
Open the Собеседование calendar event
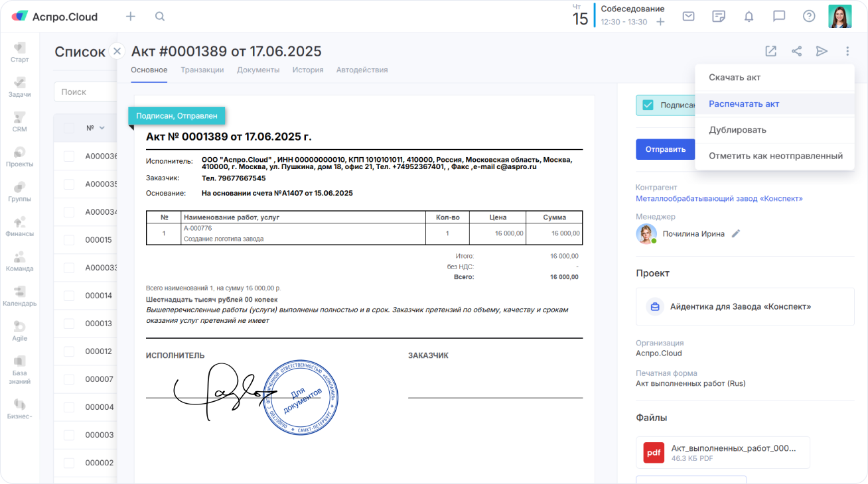coord(633,9)
